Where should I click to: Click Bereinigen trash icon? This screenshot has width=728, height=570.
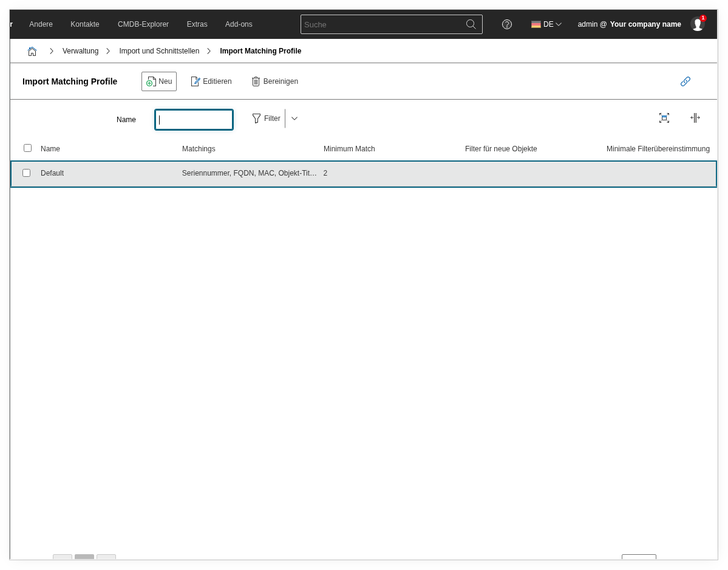[x=256, y=81]
